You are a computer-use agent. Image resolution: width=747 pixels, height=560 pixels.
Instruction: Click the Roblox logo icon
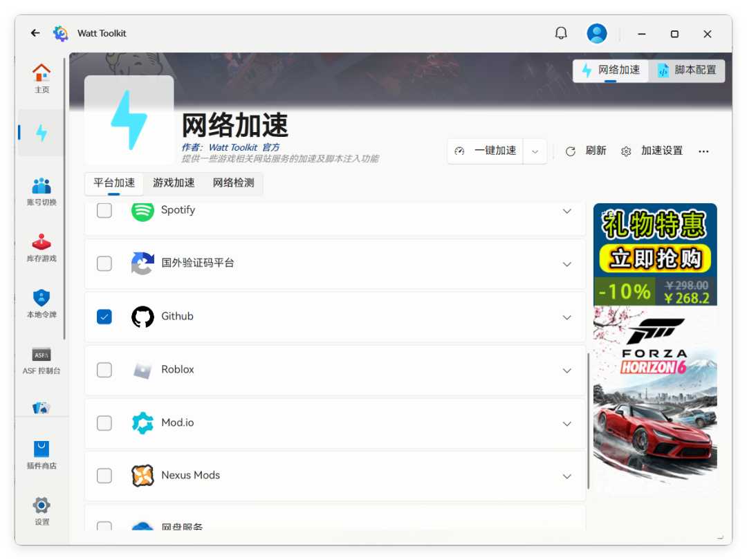[x=142, y=370]
